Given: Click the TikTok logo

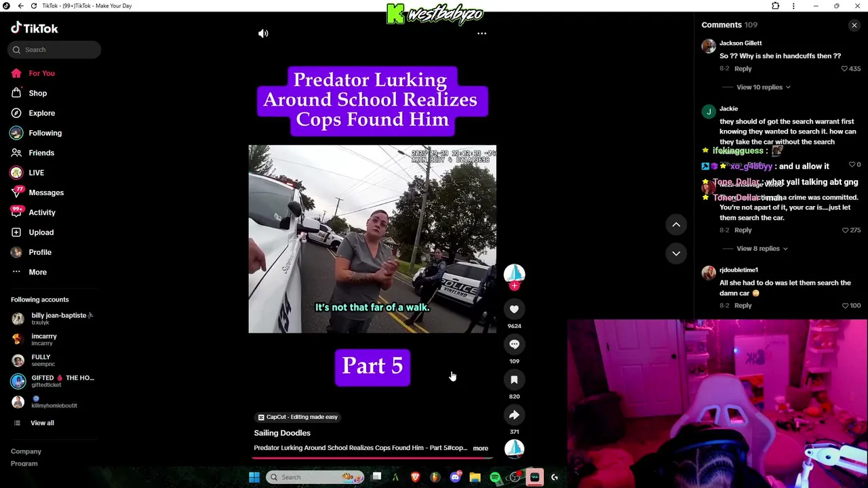Looking at the screenshot, I should [x=35, y=28].
